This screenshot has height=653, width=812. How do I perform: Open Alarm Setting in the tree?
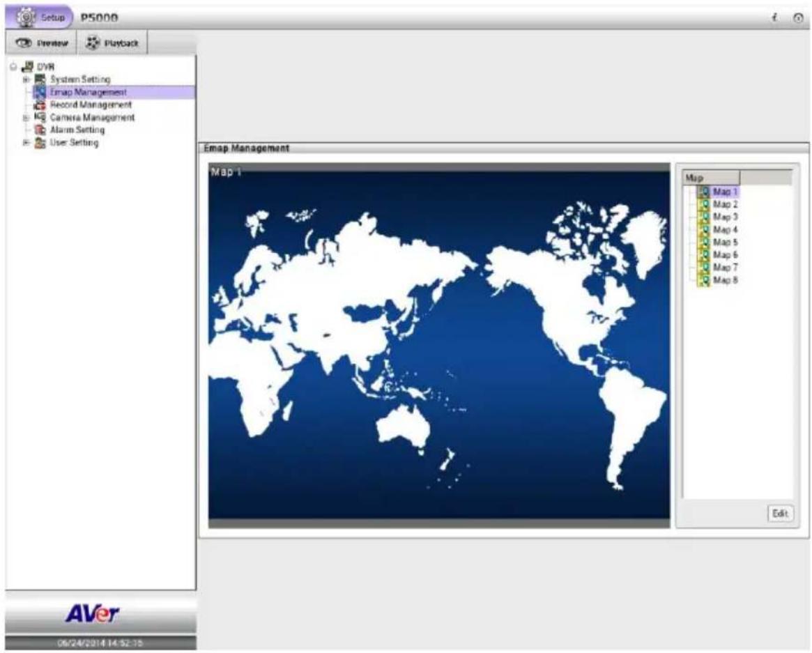pyautogui.click(x=77, y=130)
